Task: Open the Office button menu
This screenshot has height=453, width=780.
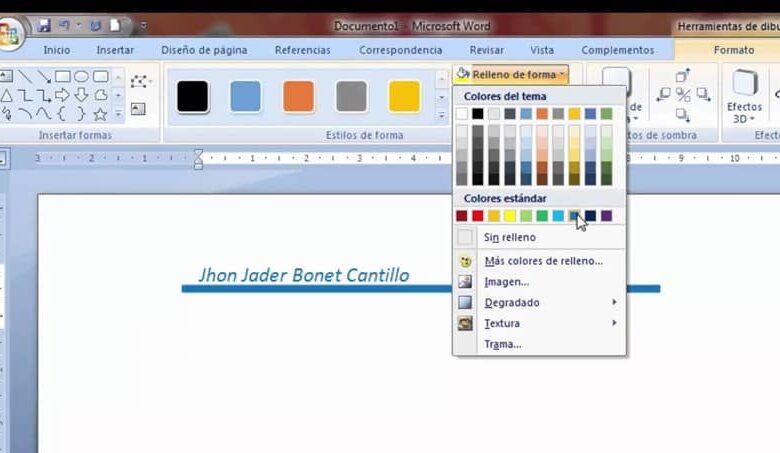Action: [x=9, y=33]
